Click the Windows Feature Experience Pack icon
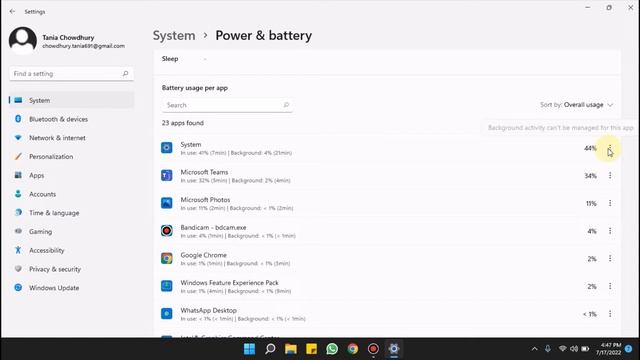Image resolution: width=640 pixels, height=360 pixels. tap(167, 286)
